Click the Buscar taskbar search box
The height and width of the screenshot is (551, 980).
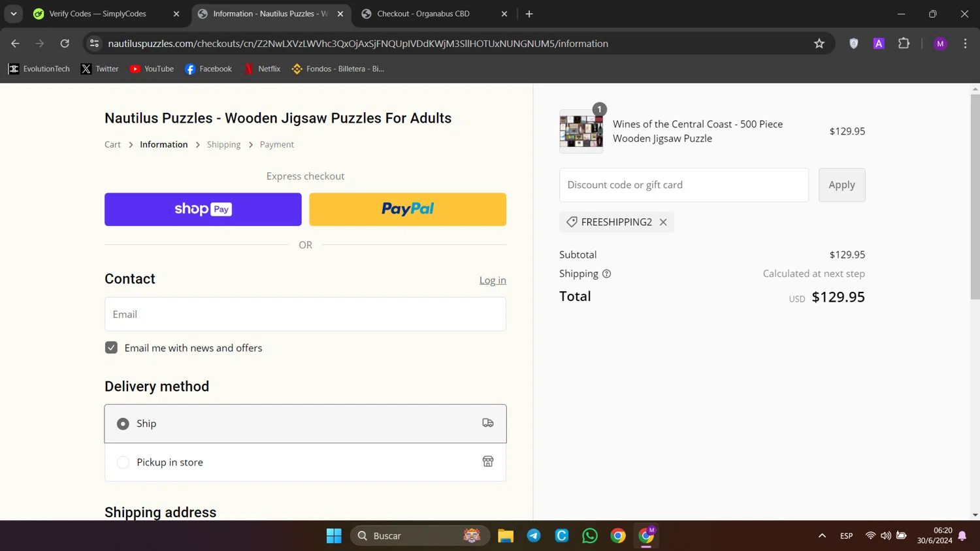[x=420, y=536]
